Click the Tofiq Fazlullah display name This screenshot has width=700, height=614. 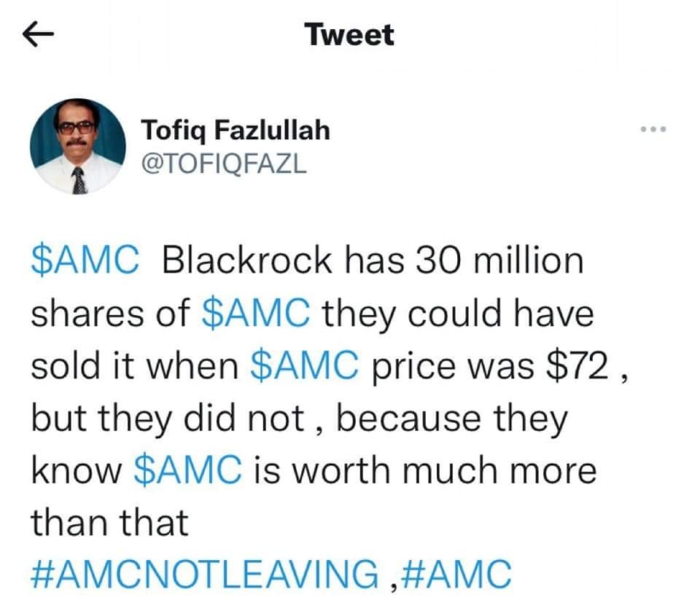pos(236,131)
